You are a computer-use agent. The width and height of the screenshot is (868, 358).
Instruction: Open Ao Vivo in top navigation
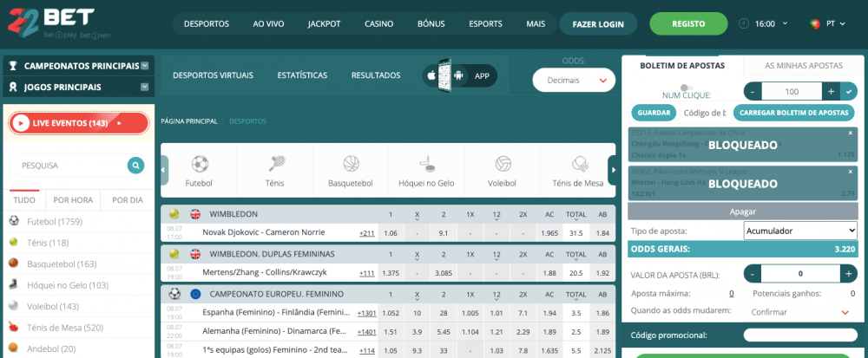coord(268,23)
